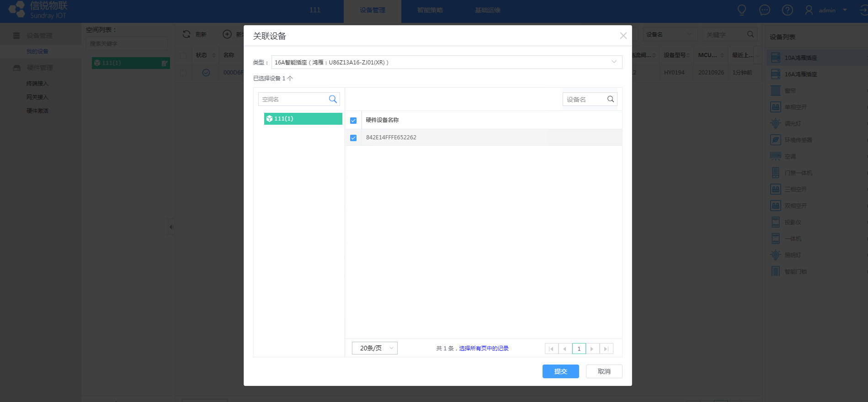Click the 刷新 refresh icon
The width and height of the screenshot is (868, 402).
[x=186, y=34]
